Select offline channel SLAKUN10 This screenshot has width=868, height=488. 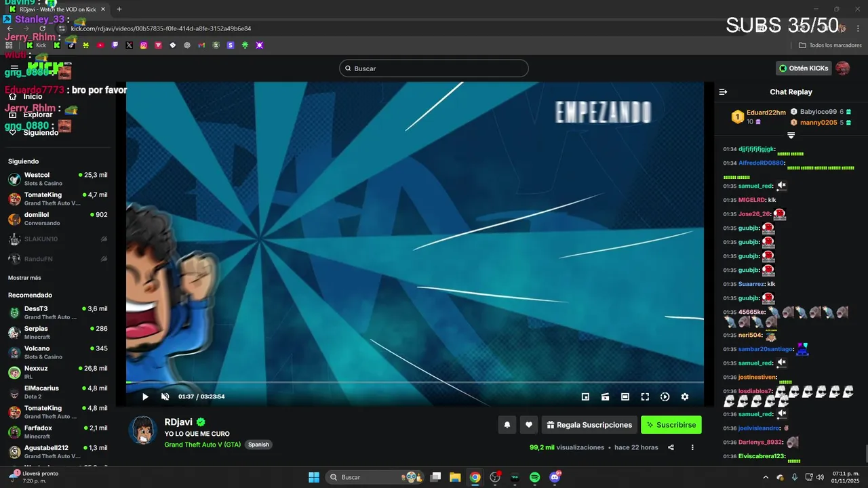58,239
